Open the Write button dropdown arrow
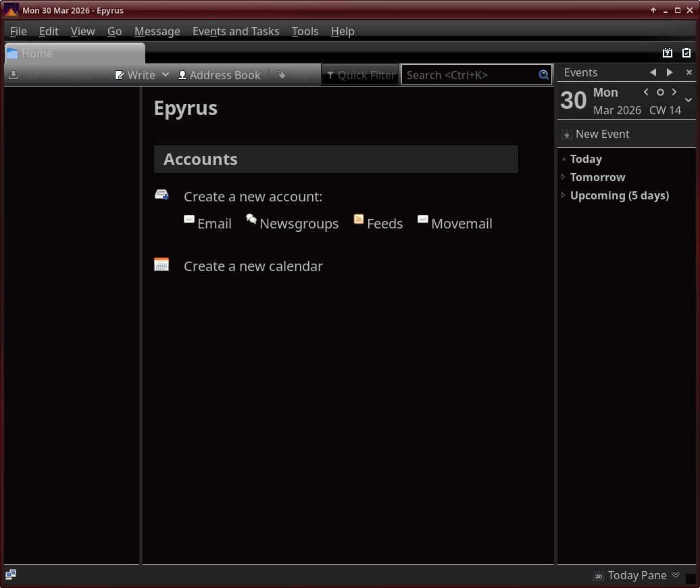This screenshot has width=700, height=588. 166,75
